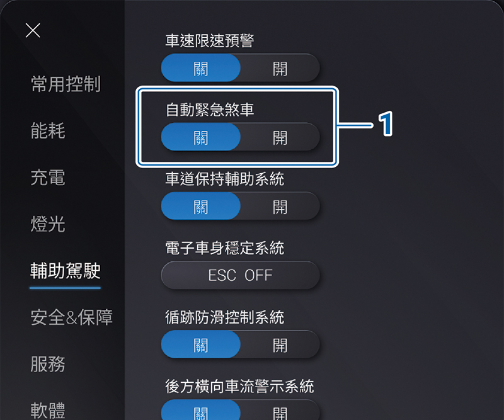
Task: Open 常用控制 menu section
Action: click(x=66, y=84)
